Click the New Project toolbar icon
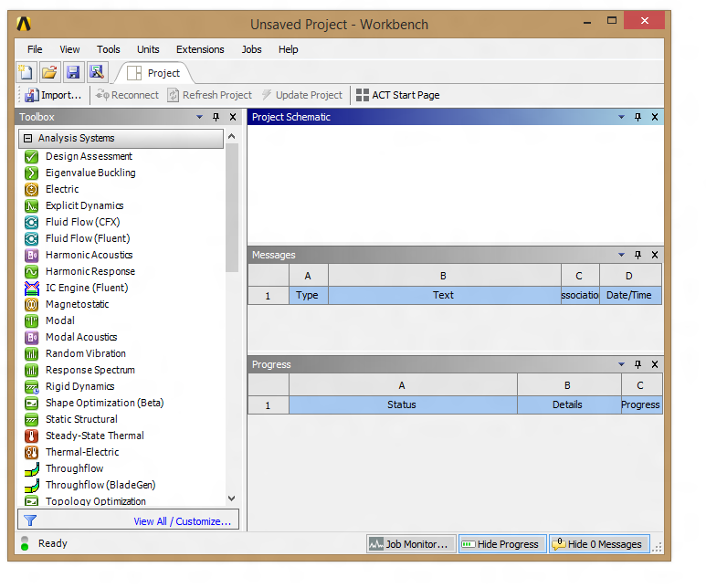706x588 pixels. click(26, 72)
